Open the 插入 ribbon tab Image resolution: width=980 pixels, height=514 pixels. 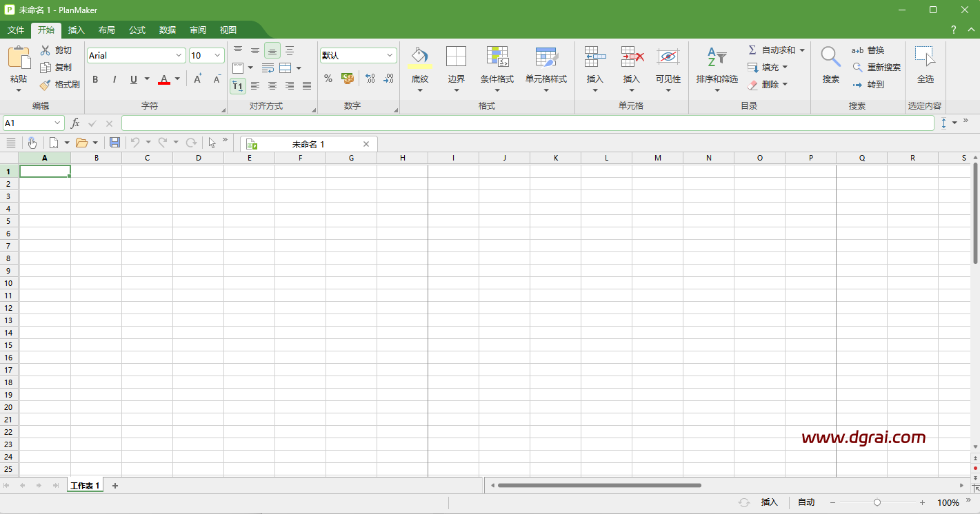pyautogui.click(x=76, y=30)
